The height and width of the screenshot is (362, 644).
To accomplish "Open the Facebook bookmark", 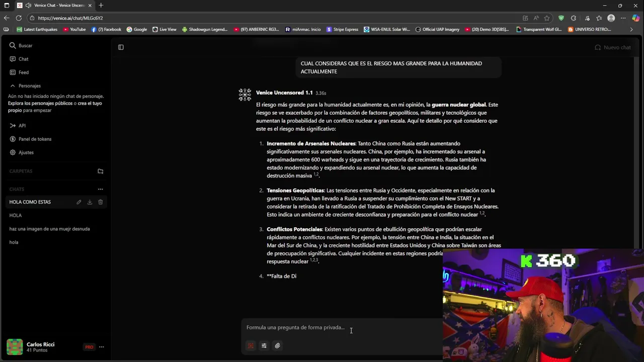I will point(106,30).
